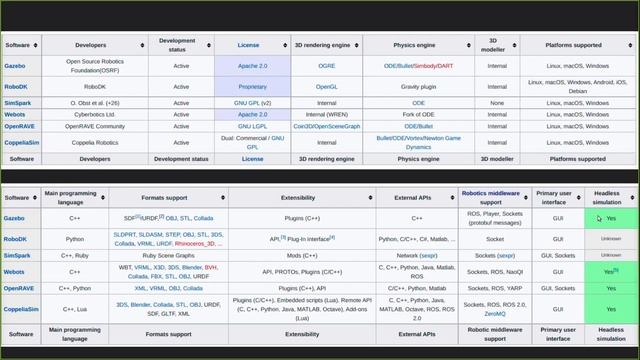The height and width of the screenshot is (360, 640).
Task: Open the Coin3D/OpenSceneGraph link
Action: tap(327, 126)
